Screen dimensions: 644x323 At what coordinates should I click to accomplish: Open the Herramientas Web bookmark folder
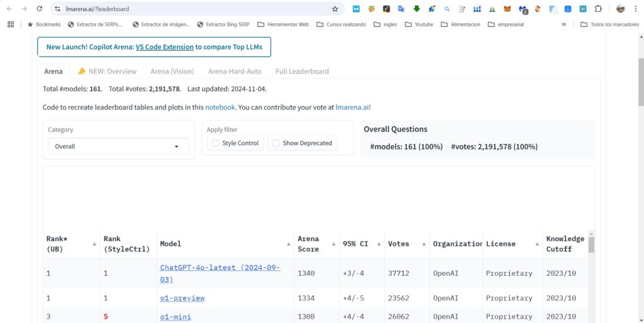tap(283, 25)
